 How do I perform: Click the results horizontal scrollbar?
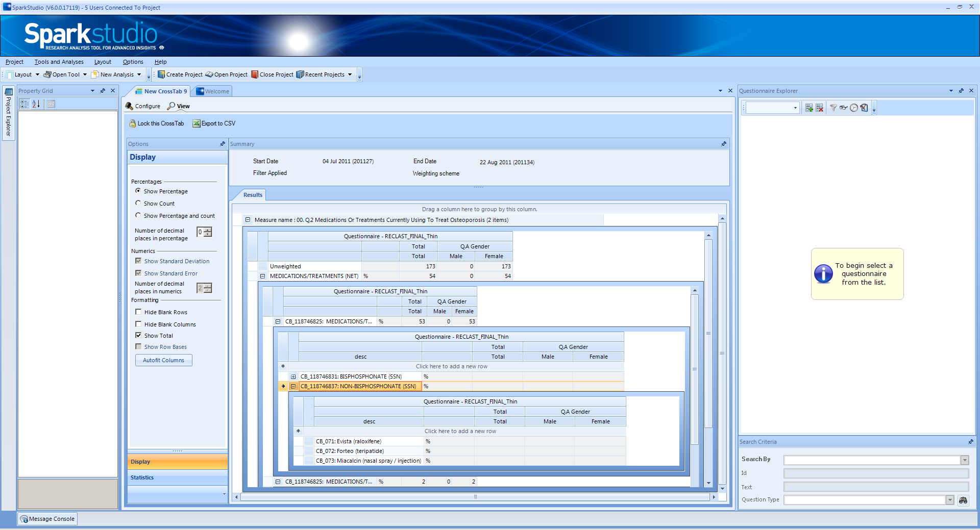pyautogui.click(x=475, y=497)
